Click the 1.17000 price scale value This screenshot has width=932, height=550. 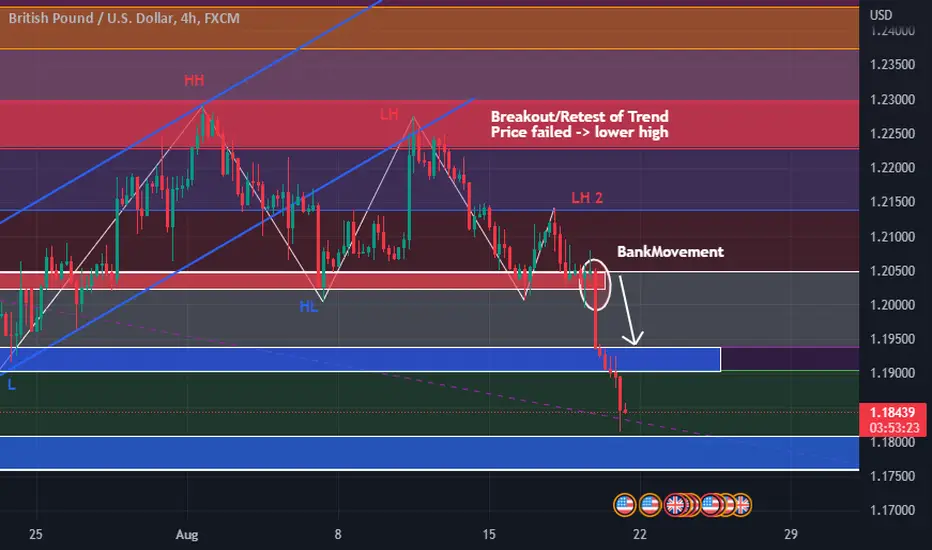point(892,510)
